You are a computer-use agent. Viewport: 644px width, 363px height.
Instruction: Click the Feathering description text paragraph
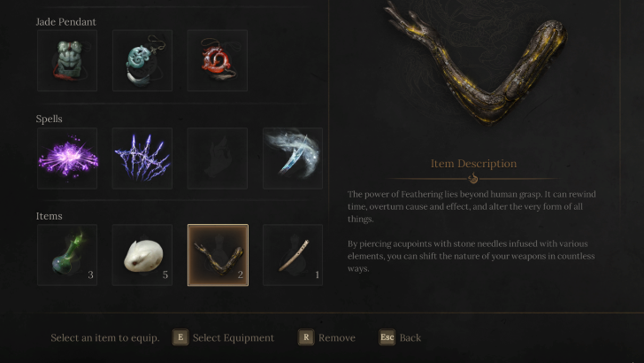tap(471, 206)
